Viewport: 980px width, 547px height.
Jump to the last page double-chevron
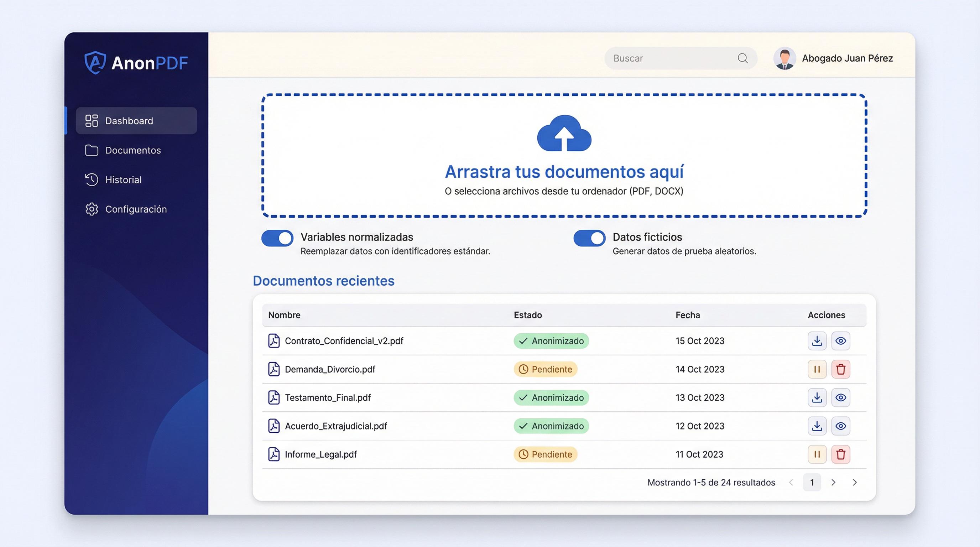(x=855, y=482)
